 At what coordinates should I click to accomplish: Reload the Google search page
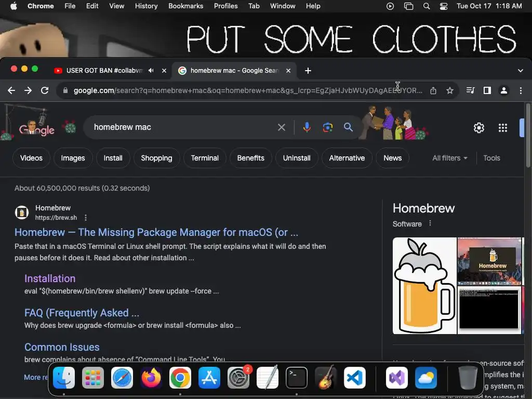(45, 90)
